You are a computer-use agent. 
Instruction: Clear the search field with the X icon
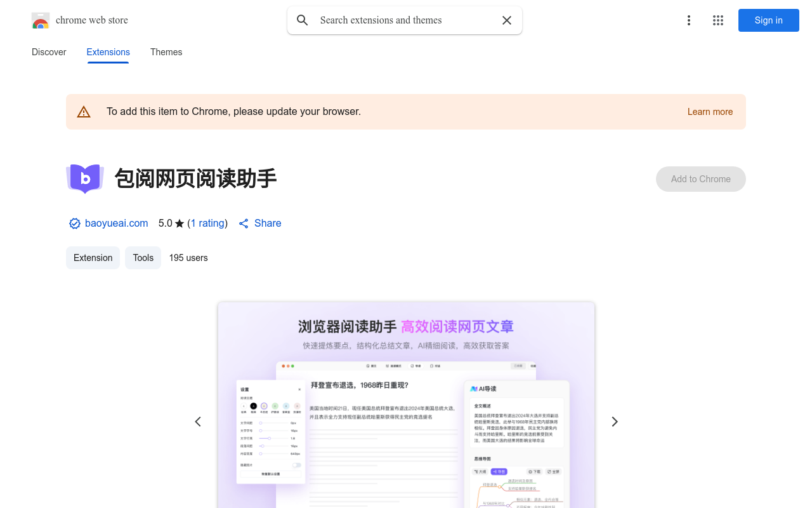tap(507, 20)
